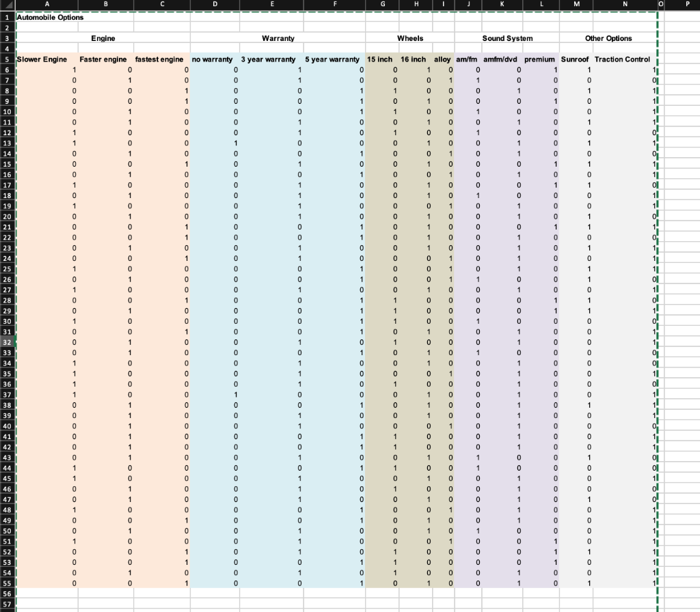Select column D header
The height and width of the screenshot is (612, 700).
click(215, 4)
